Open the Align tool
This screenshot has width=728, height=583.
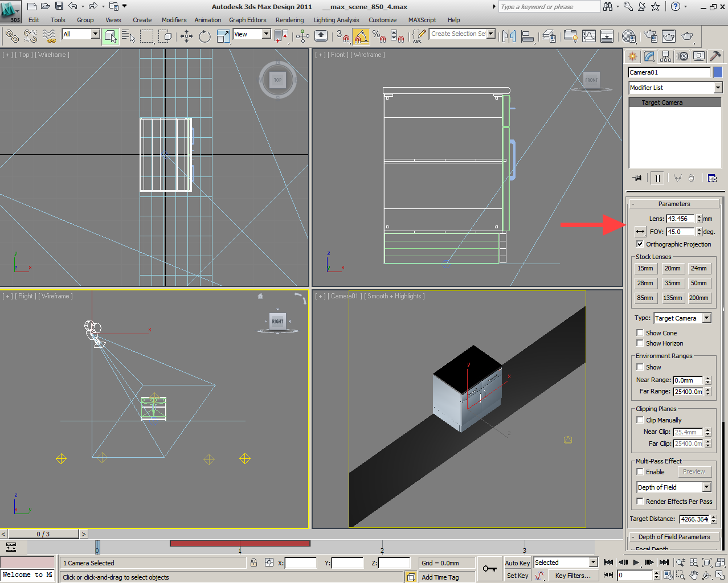[x=527, y=36]
